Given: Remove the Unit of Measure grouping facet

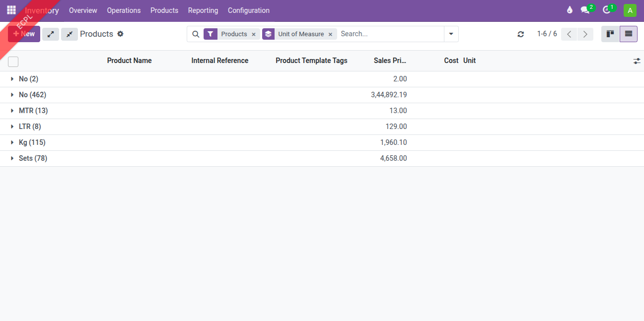Looking at the screenshot, I should click(330, 34).
